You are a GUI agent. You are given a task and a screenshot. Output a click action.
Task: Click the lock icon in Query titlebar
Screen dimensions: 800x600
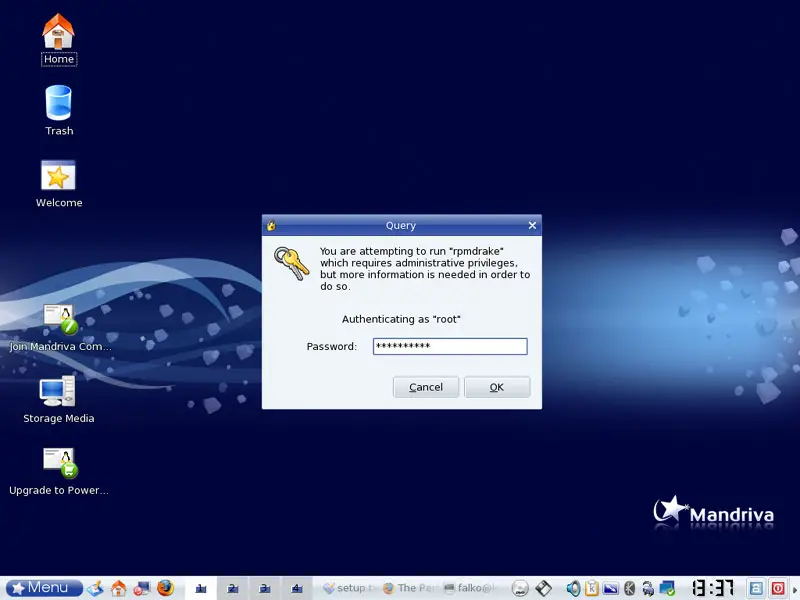[x=271, y=225]
